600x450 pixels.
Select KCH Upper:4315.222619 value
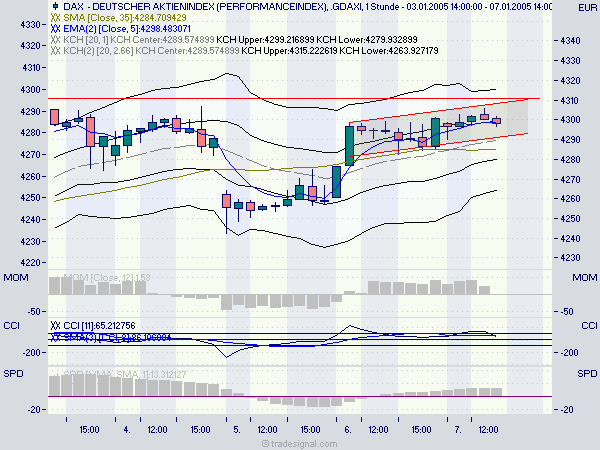290,51
